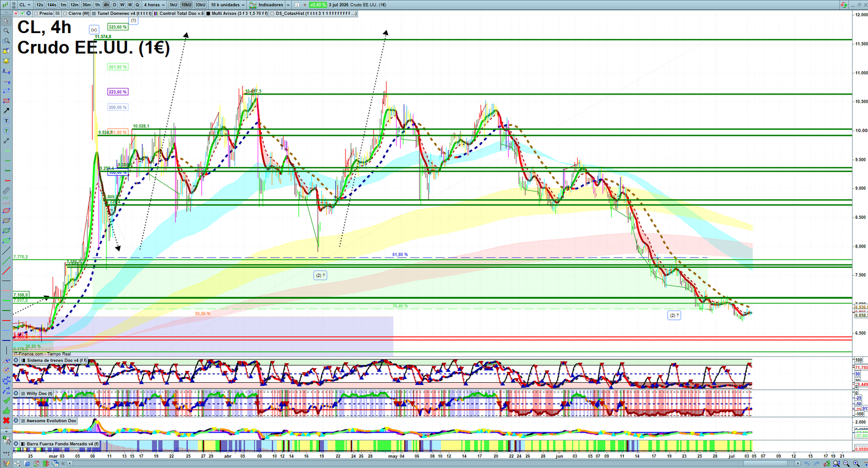The image size is (868, 468).
Task: Click the yellow bell alerts icon
Action: (6, 61)
